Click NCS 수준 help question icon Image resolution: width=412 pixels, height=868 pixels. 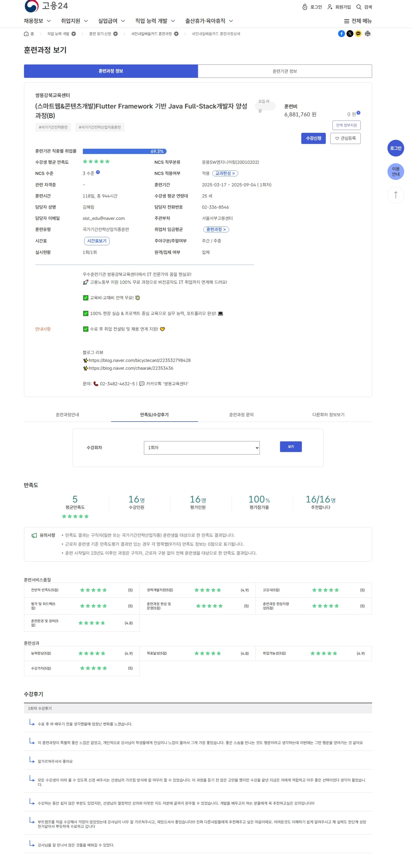pyautogui.click(x=98, y=172)
